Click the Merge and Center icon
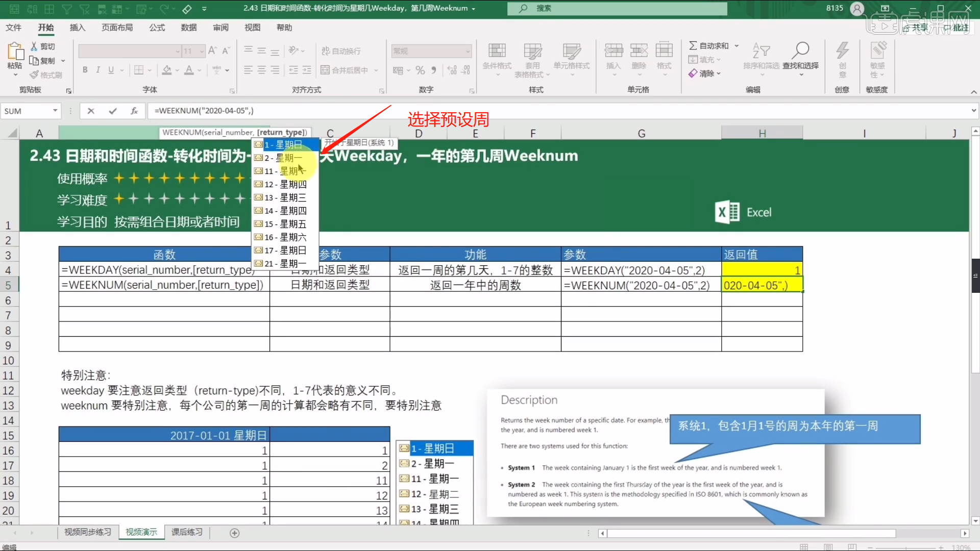 tap(325, 70)
